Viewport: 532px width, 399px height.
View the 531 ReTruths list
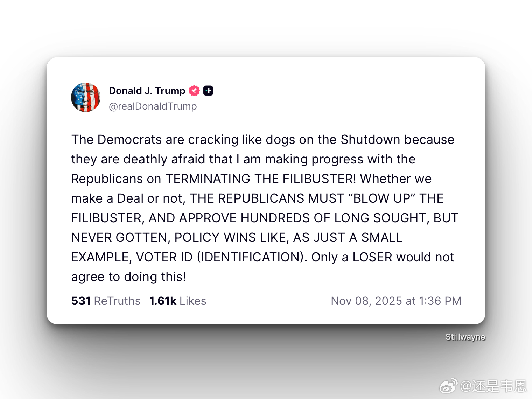(106, 301)
